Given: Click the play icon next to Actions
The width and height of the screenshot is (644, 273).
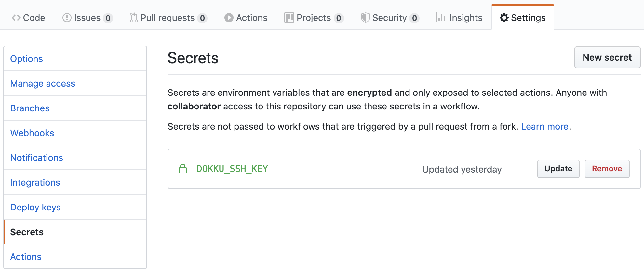Looking at the screenshot, I should (x=229, y=18).
